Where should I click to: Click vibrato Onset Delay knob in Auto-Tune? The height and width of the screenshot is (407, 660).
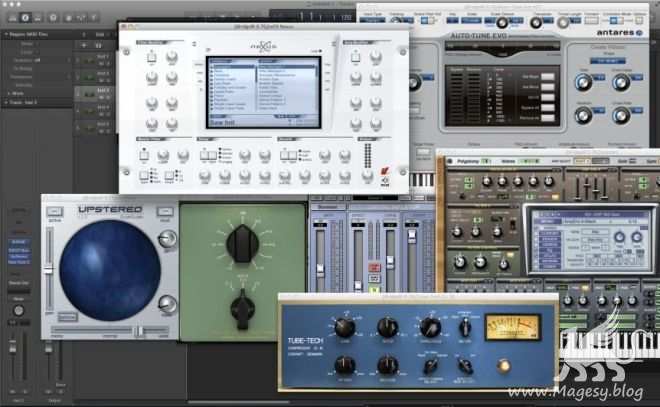[621, 83]
